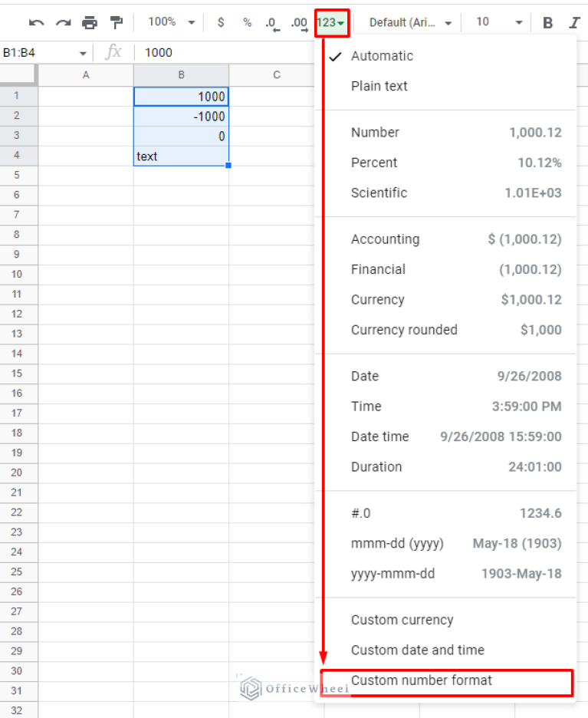Image resolution: width=588 pixels, height=718 pixels.
Task: Open the zoom level dropdown
Action: [169, 21]
